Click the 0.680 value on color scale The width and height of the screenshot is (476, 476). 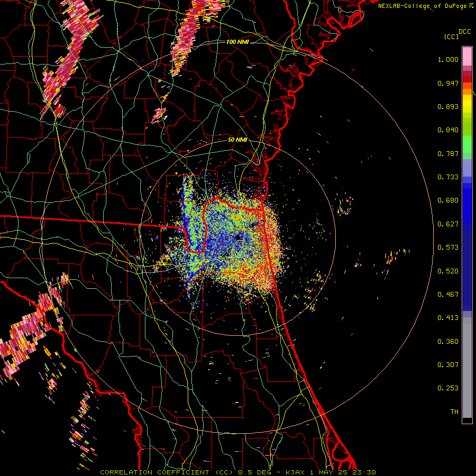coord(448,200)
